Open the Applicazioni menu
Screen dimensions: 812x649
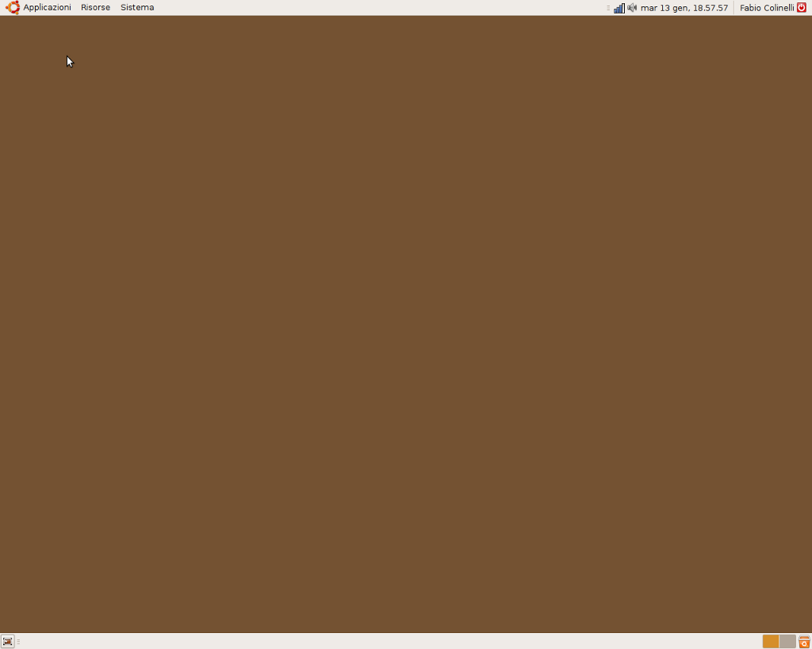tap(47, 8)
